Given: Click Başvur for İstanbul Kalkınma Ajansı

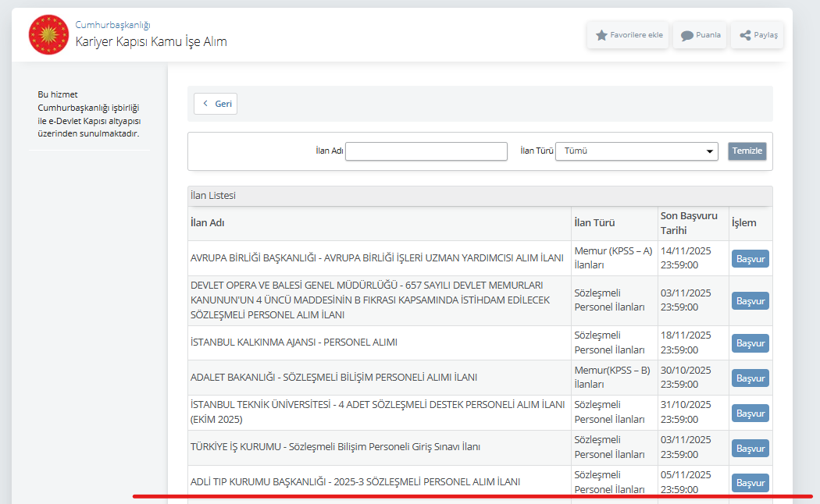Looking at the screenshot, I should click(750, 343).
